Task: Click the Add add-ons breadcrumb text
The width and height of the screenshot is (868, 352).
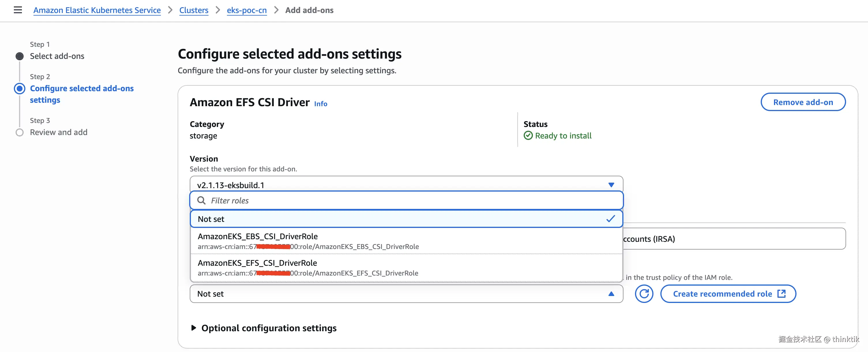Action: coord(309,10)
